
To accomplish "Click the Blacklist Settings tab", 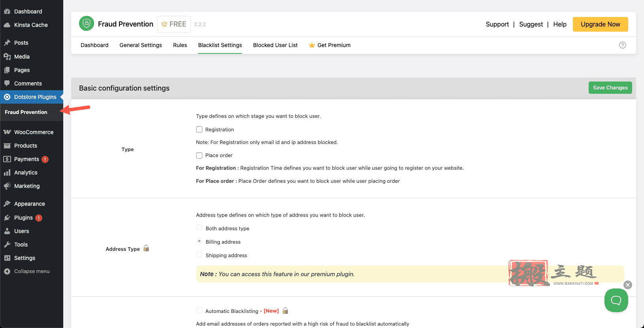I will point(220,45).
